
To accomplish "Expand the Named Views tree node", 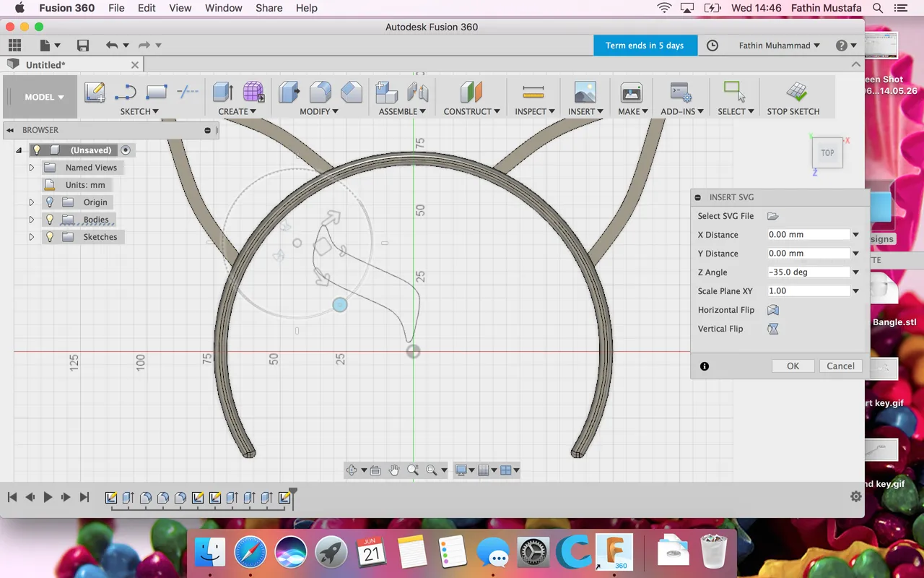I will (x=31, y=168).
